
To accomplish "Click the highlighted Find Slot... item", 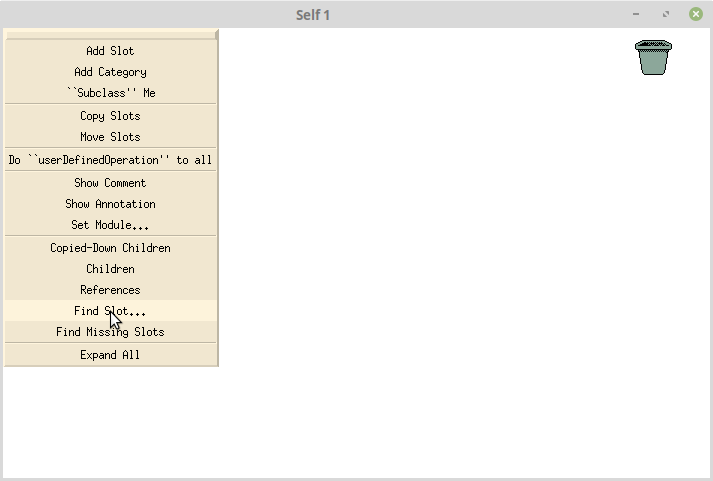I will click(110, 311).
